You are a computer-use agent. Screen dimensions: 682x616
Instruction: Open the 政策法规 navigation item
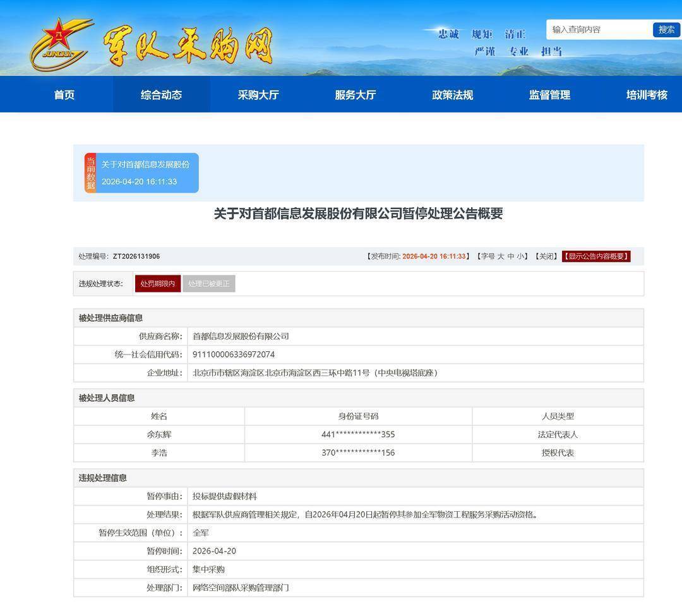click(452, 95)
